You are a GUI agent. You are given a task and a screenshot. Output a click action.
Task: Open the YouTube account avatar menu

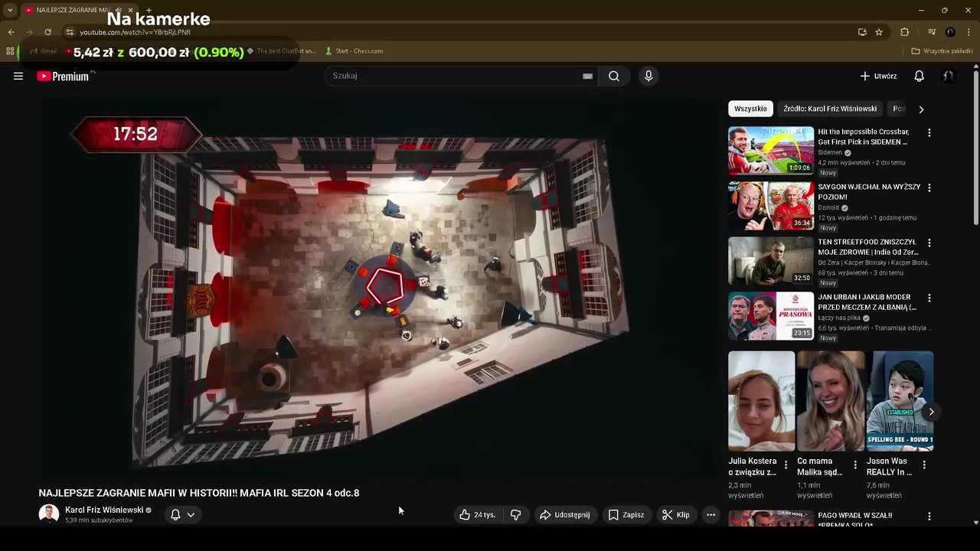click(x=949, y=76)
